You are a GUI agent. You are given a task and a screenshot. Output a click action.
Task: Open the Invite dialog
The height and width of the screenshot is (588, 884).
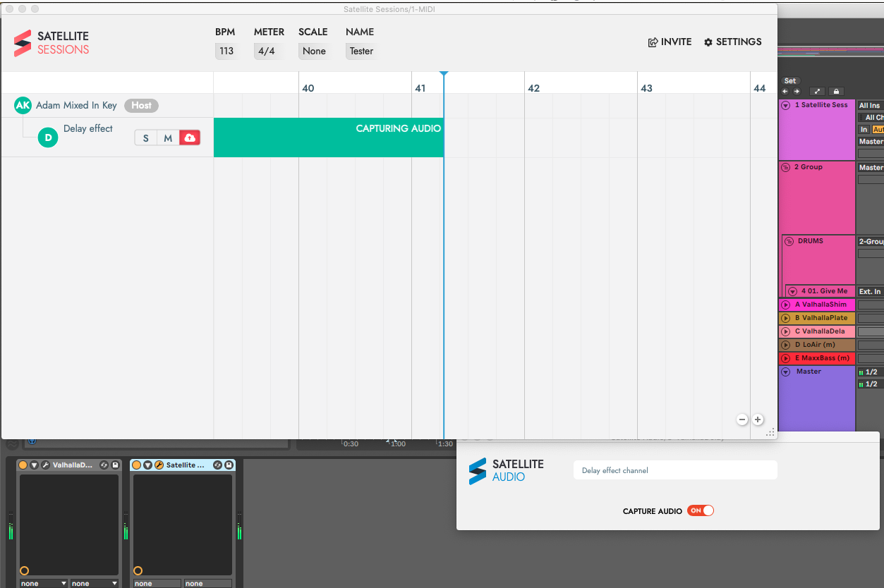point(670,42)
